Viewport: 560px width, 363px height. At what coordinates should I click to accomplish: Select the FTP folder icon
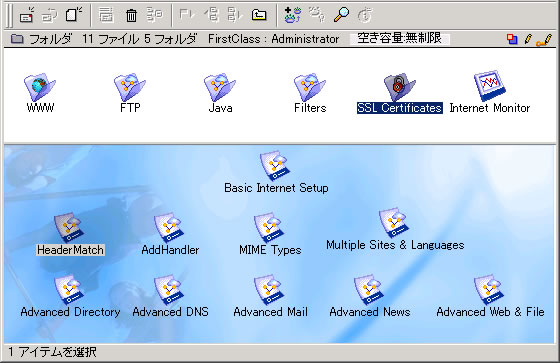(130, 88)
